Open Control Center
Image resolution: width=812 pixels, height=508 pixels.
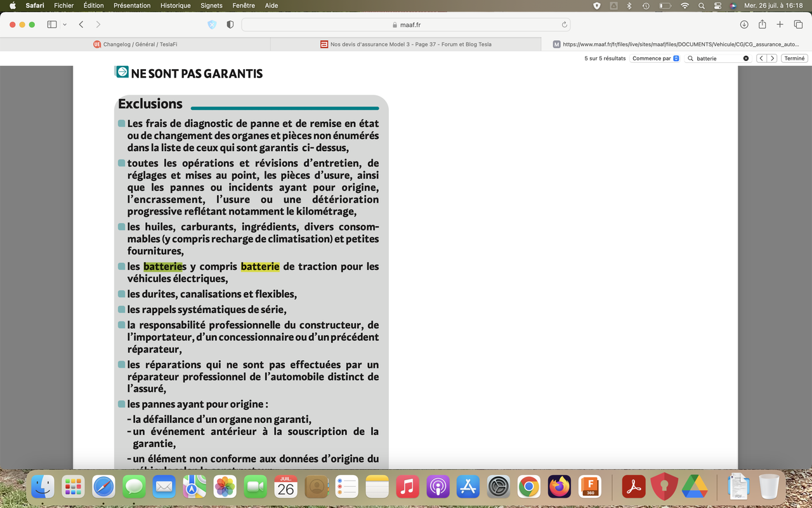pos(718,6)
